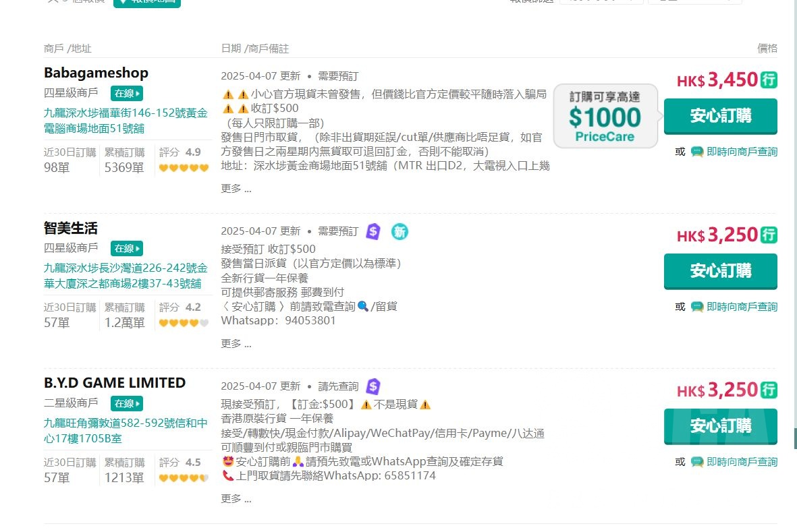Click 安心訂購 for the HK$3,450 Babagameshop offer
797x532 pixels.
click(720, 116)
